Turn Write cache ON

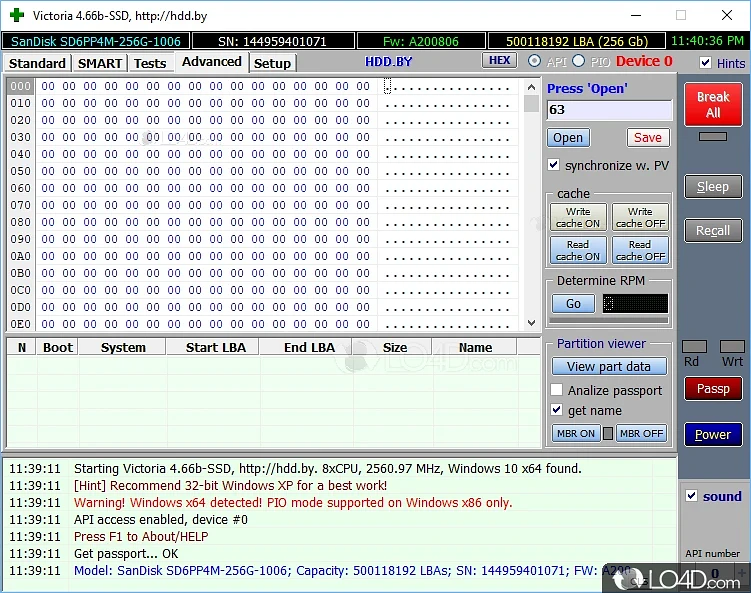point(578,217)
